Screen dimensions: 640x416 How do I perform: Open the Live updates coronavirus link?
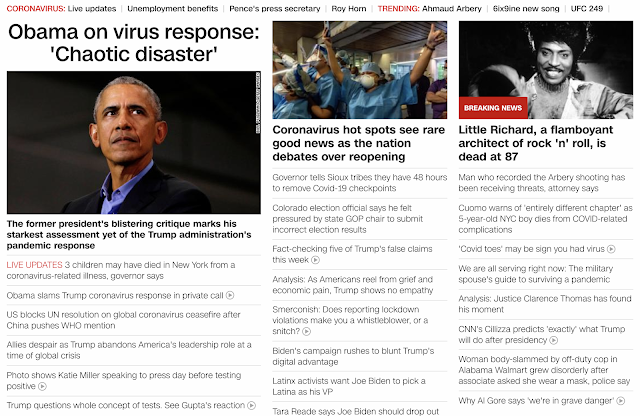point(92,9)
